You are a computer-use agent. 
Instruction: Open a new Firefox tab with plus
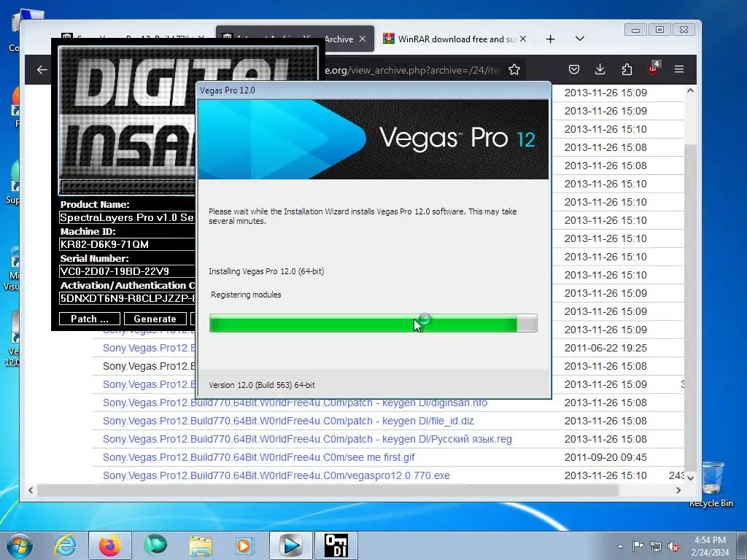(550, 39)
